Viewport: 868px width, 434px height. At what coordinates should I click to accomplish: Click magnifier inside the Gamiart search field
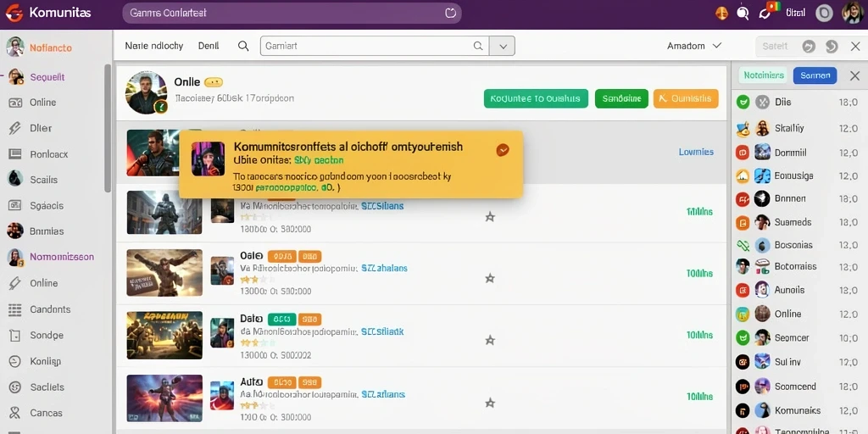click(x=478, y=46)
